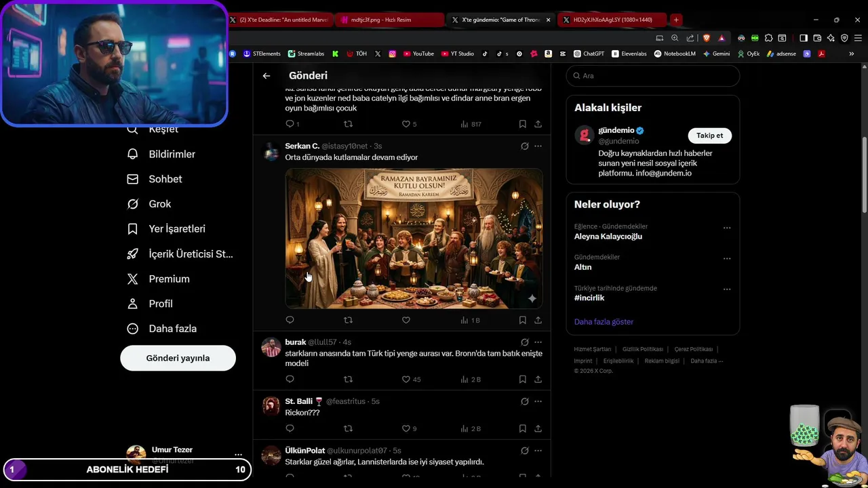Screen dimensions: 868x488
Task: Open more options on ÜlkünPolat's reply
Action: point(538,451)
